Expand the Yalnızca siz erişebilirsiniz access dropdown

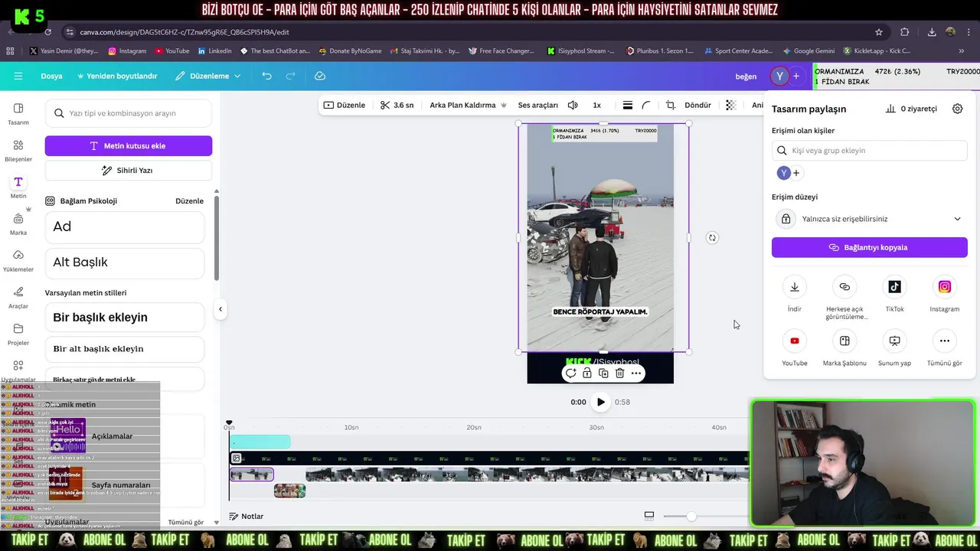click(x=870, y=219)
